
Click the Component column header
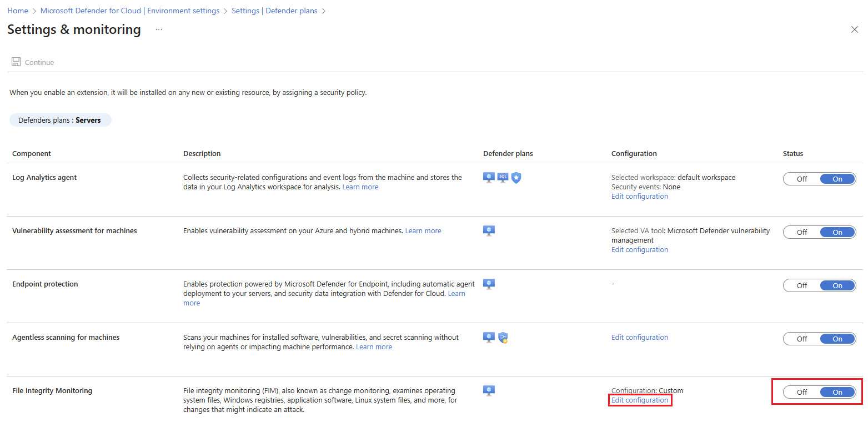[x=32, y=153]
